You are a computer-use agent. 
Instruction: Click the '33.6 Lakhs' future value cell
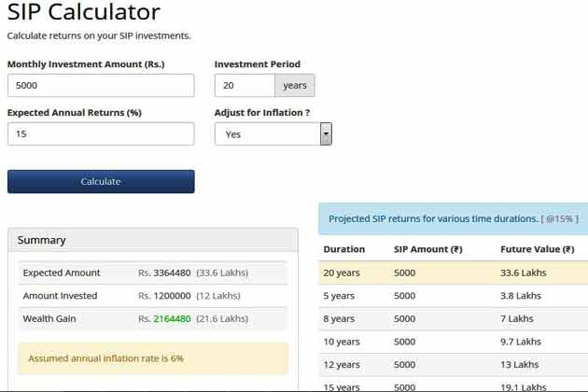tap(523, 273)
